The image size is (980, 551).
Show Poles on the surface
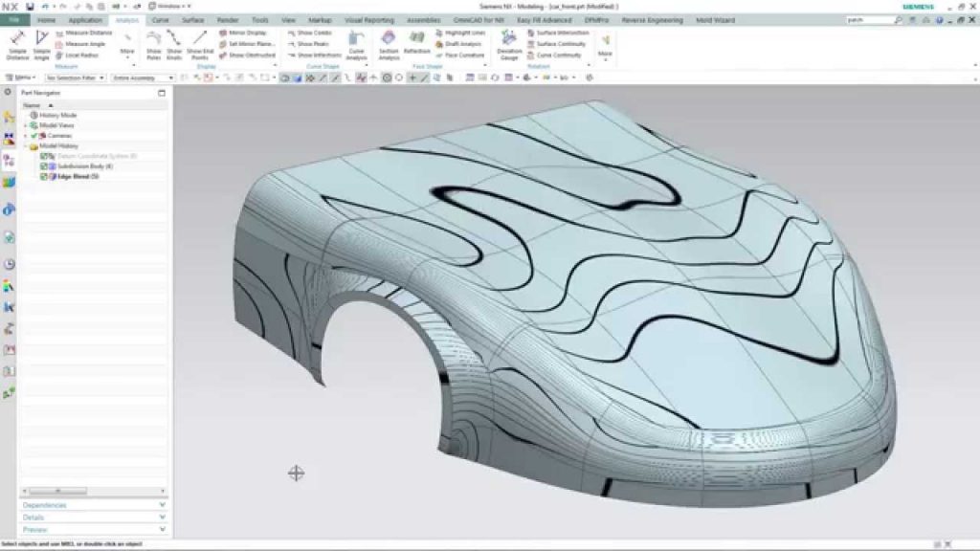click(x=153, y=43)
